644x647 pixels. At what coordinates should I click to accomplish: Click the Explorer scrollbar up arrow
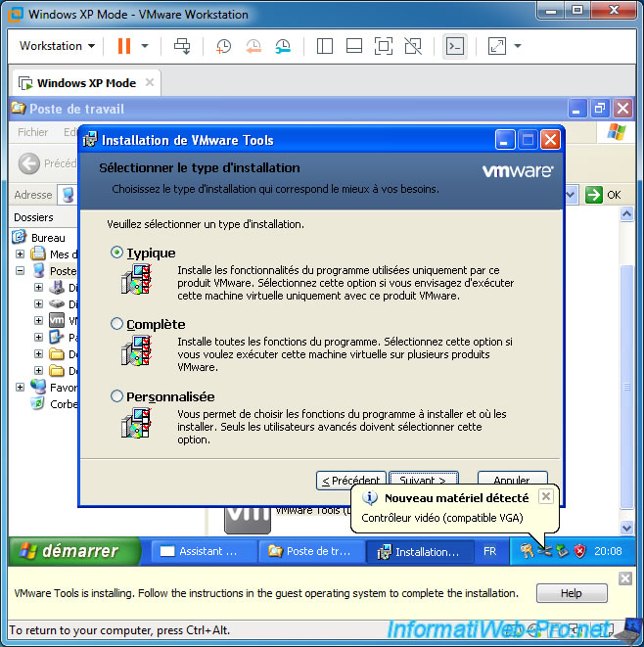coord(626,214)
